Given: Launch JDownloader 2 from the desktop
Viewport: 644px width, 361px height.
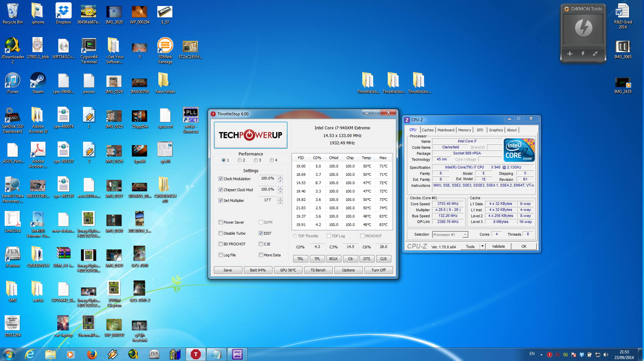Looking at the screenshot, I should point(13,50).
